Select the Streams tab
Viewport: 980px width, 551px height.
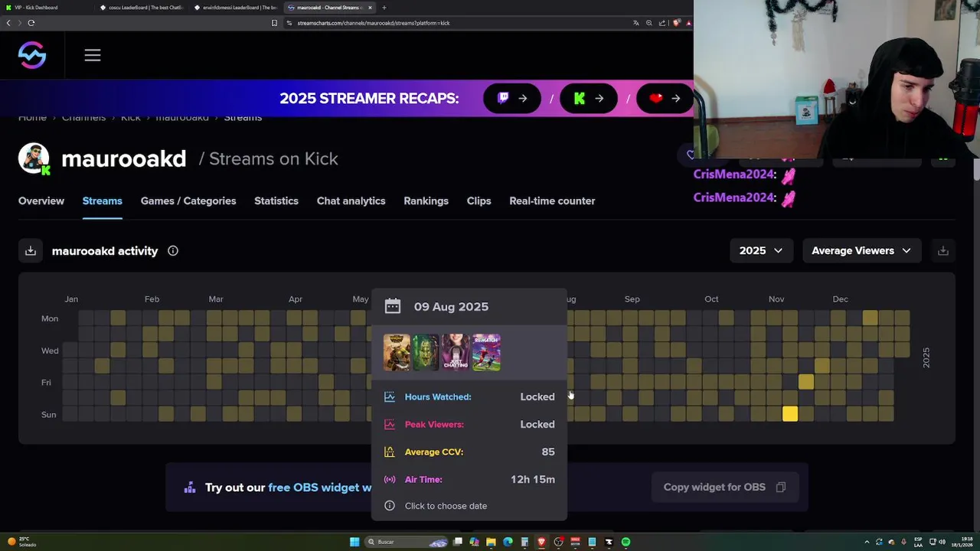102,201
